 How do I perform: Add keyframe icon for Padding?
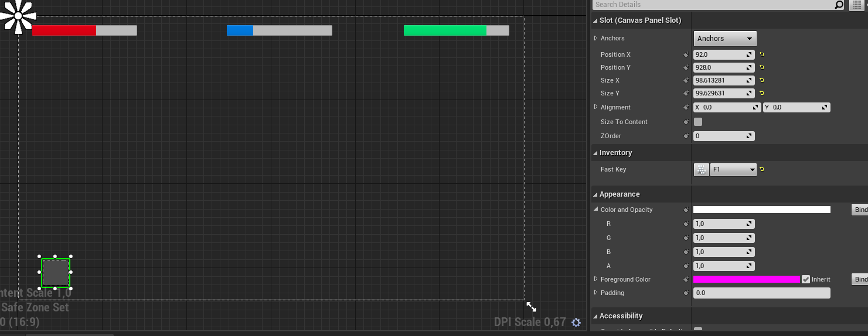[686, 293]
